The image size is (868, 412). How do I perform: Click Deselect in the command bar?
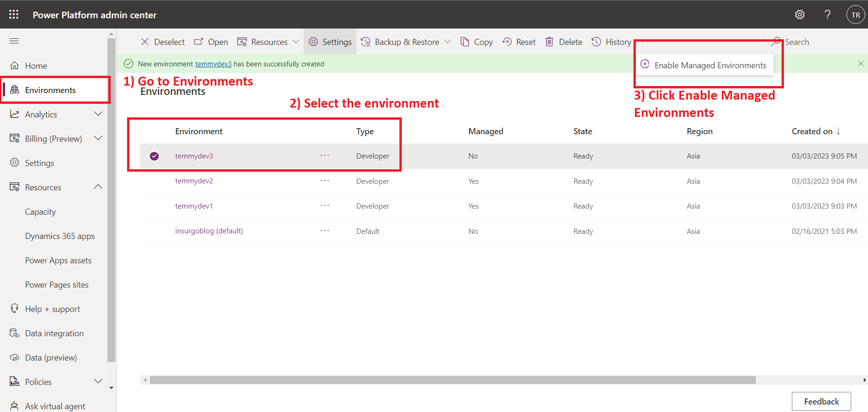tap(163, 42)
